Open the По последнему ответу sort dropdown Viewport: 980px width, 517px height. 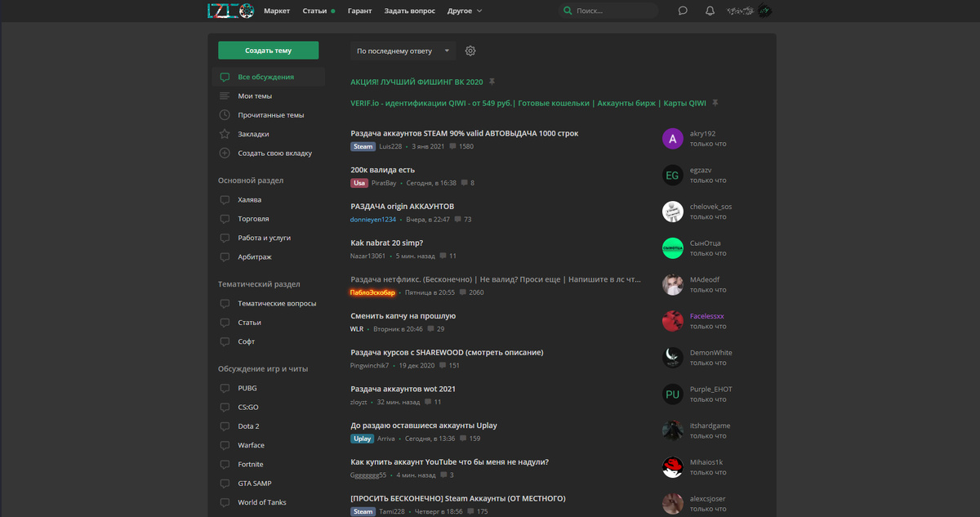point(403,51)
